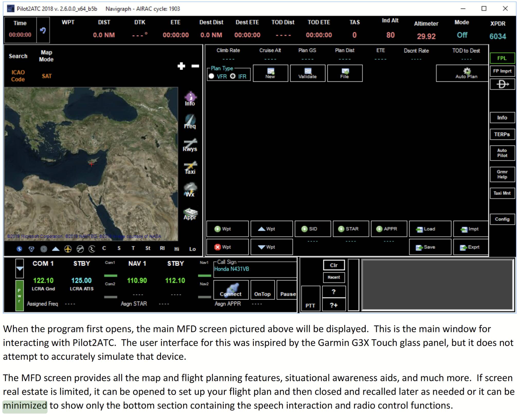Open the map Info icon
Screen dimensions: 520x420
coord(190,99)
